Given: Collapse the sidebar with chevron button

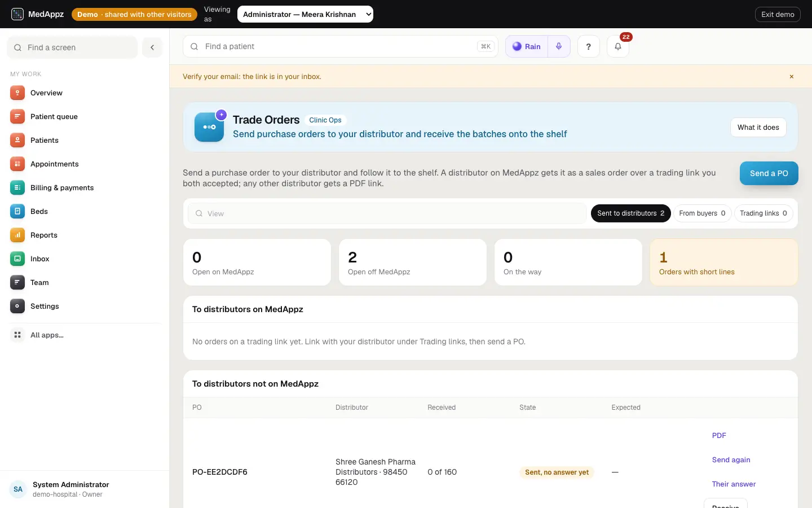Looking at the screenshot, I should coord(152,47).
